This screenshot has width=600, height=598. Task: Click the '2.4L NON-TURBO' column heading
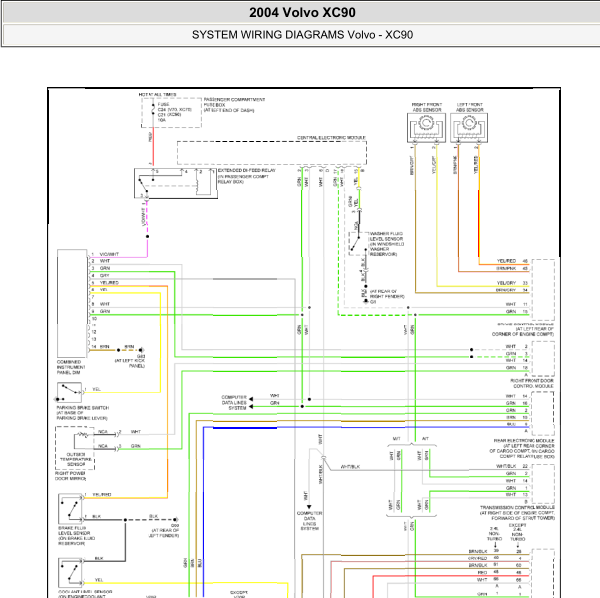pos(494,533)
